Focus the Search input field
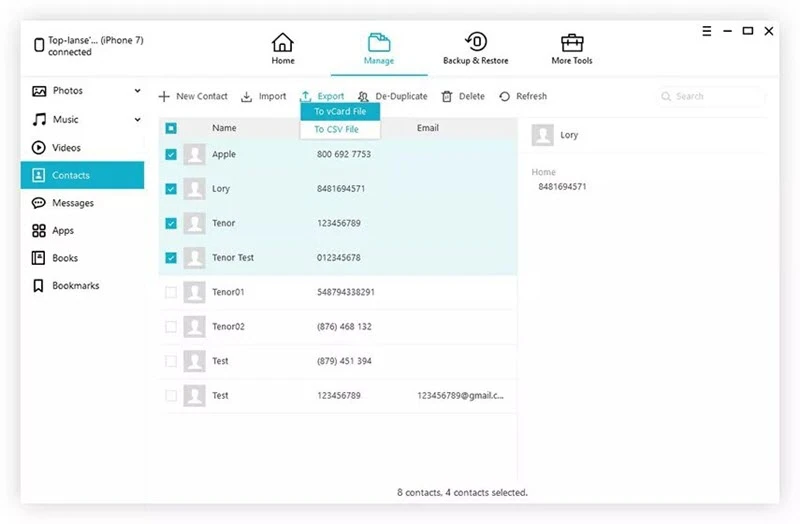Image resolution: width=800 pixels, height=524 pixels. click(711, 96)
